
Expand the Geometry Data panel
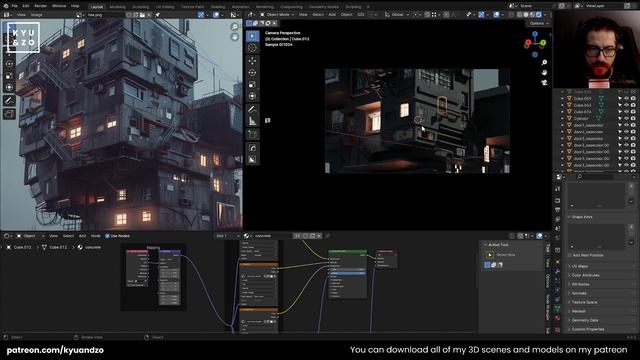tap(601, 320)
